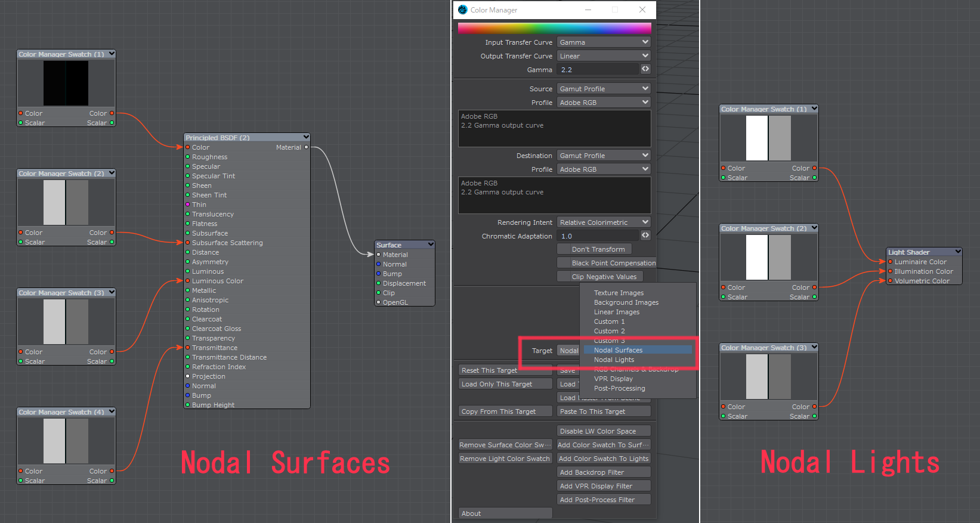Image resolution: width=980 pixels, height=523 pixels.
Task: Choose Post-Processing from the Target list
Action: (619, 388)
